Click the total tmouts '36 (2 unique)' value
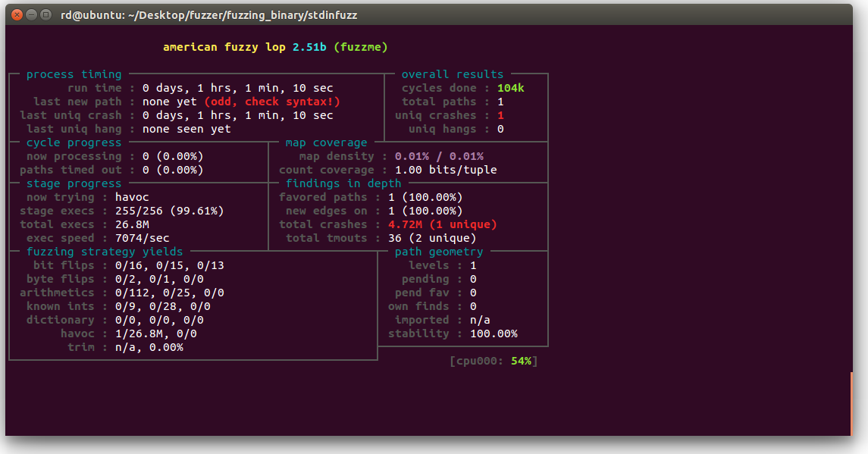The height and width of the screenshot is (454, 868). 432,238
